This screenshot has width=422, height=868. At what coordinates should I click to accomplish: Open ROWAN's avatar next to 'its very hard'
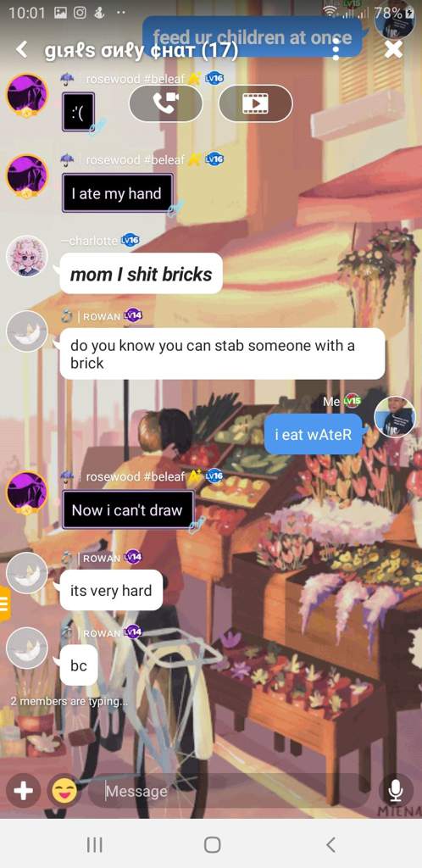tap(26, 572)
